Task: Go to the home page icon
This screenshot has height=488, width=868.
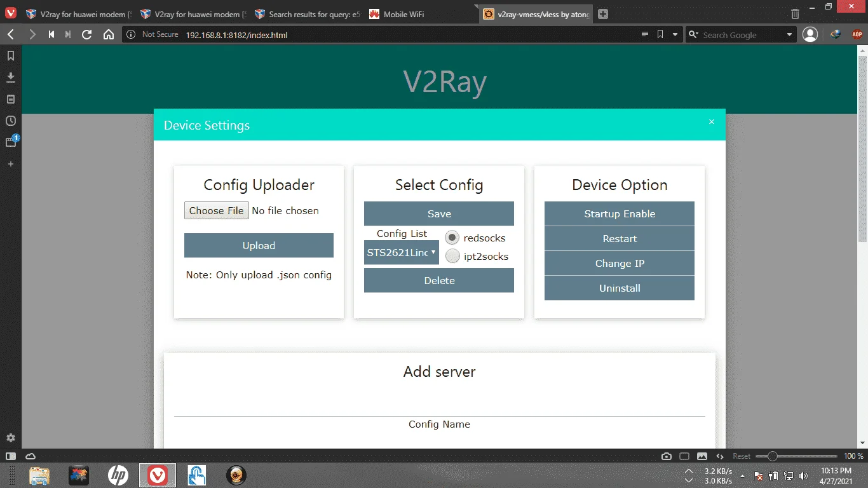Action: (109, 35)
